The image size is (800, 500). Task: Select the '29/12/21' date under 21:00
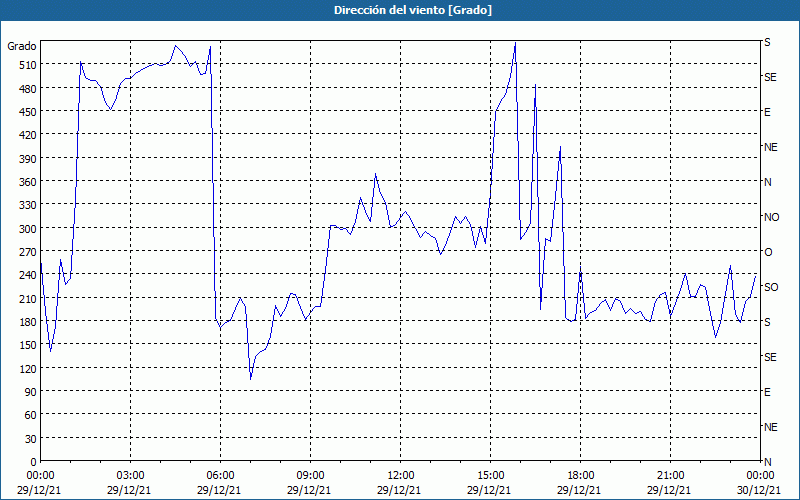(x=669, y=490)
